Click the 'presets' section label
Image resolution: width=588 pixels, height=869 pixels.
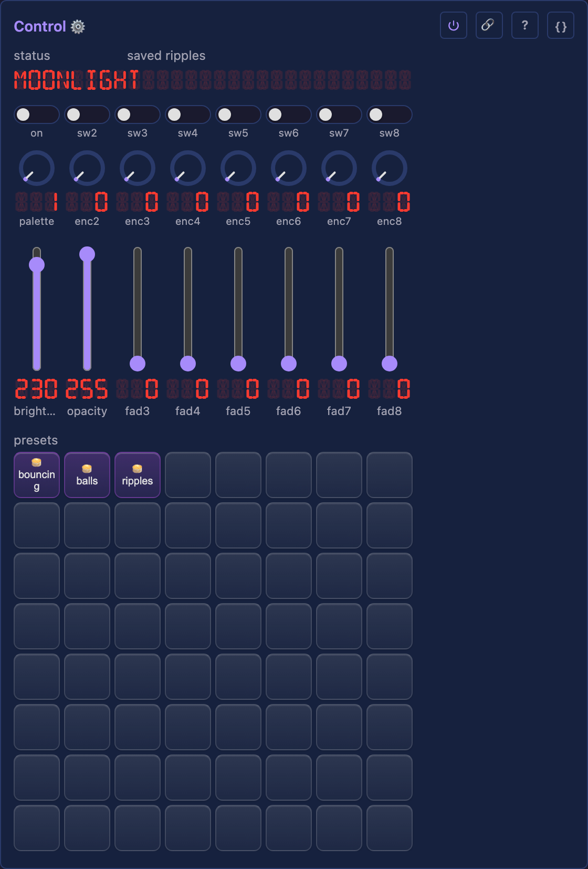pyautogui.click(x=36, y=440)
